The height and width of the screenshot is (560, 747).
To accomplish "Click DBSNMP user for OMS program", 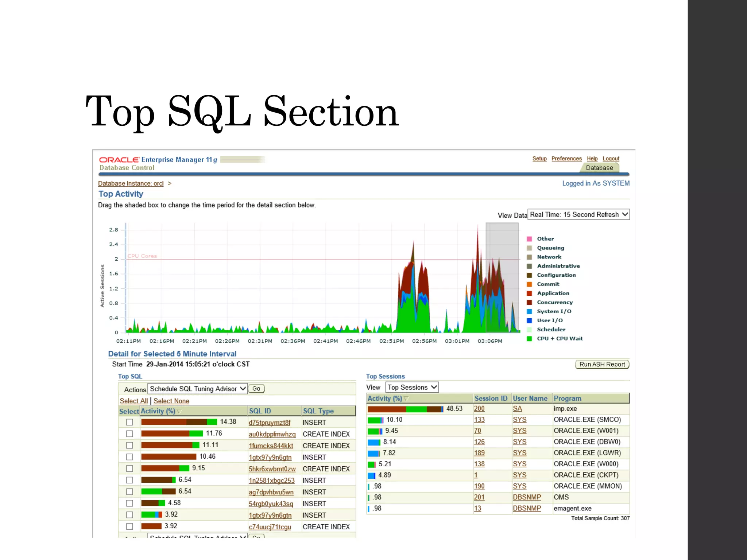I will click(x=527, y=497).
